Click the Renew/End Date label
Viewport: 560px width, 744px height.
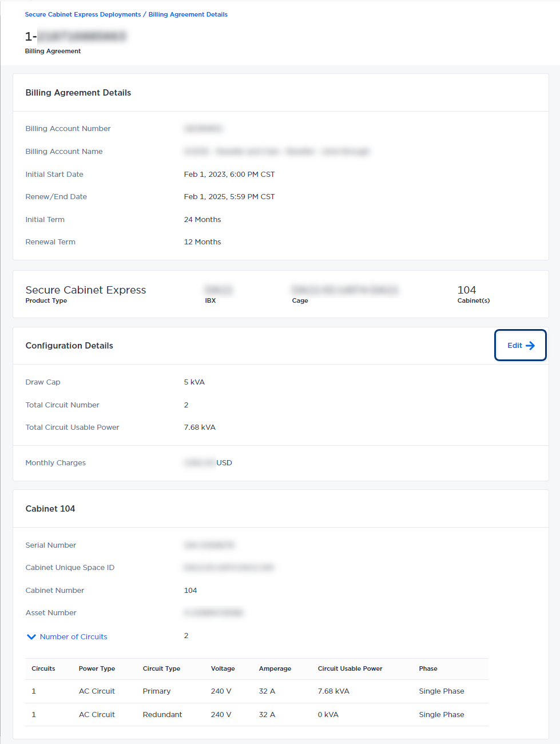pos(56,197)
